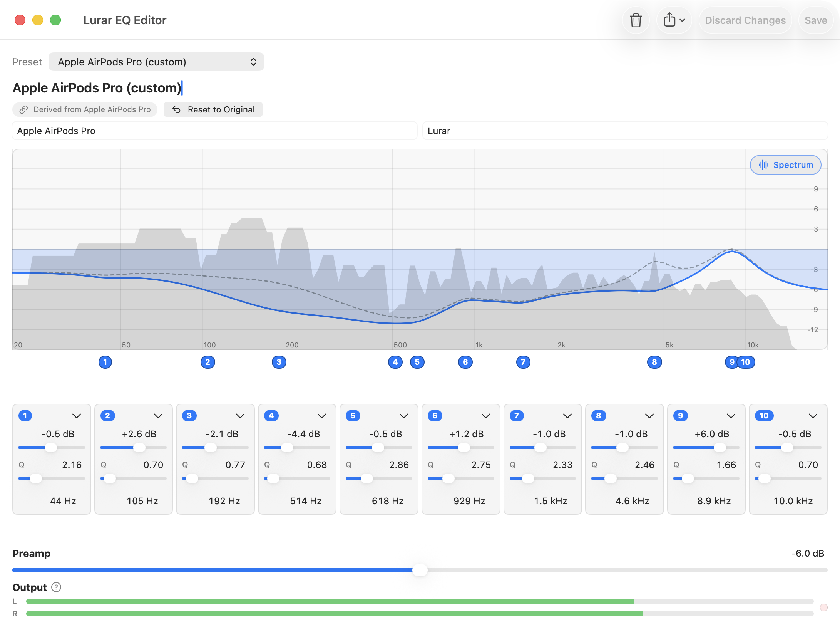
Task: Click the Preamp slider thumb
Action: pos(420,570)
